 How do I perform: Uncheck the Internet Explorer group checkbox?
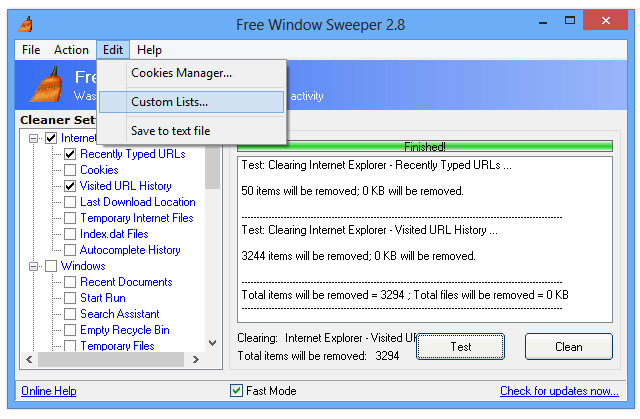tap(51, 138)
